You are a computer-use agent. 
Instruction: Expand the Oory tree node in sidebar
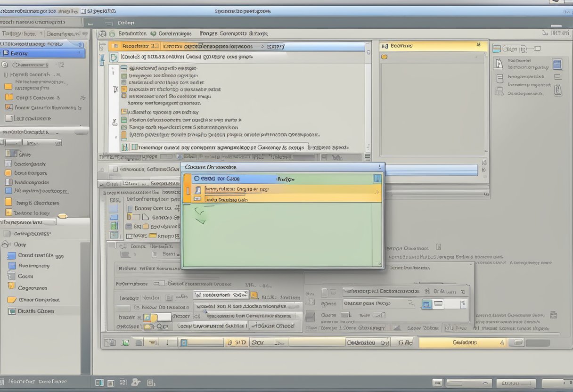tap(6, 245)
